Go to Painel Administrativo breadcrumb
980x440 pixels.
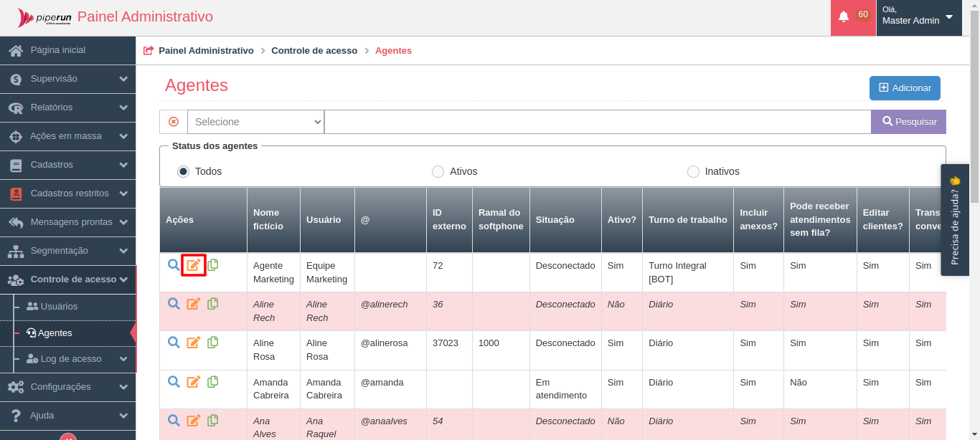pos(206,51)
